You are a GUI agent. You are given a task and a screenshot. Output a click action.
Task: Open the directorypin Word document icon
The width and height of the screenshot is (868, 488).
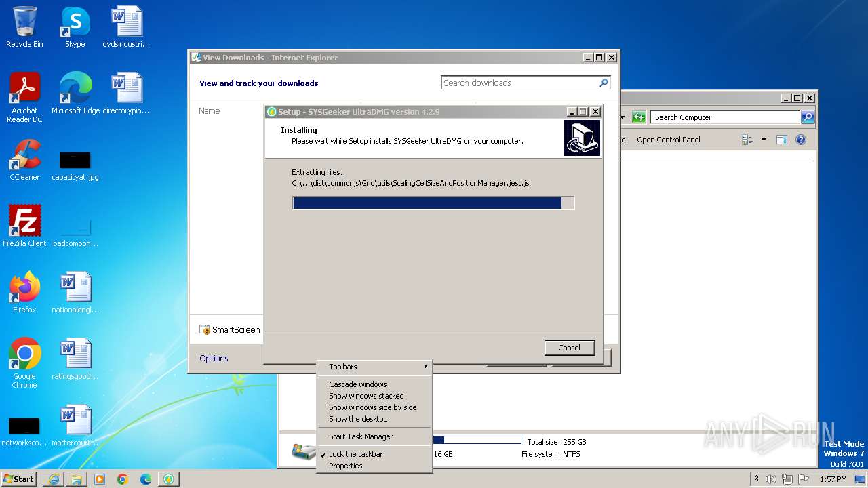click(126, 93)
